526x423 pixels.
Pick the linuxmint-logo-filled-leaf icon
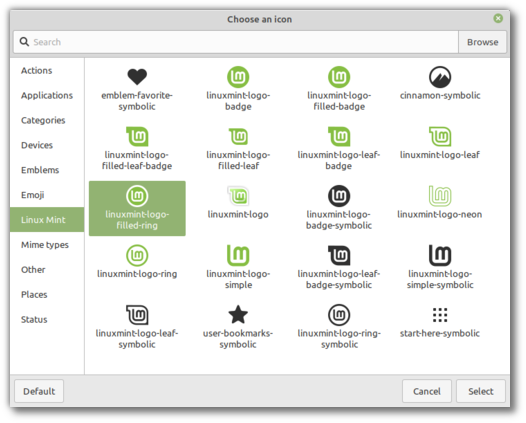238,137
